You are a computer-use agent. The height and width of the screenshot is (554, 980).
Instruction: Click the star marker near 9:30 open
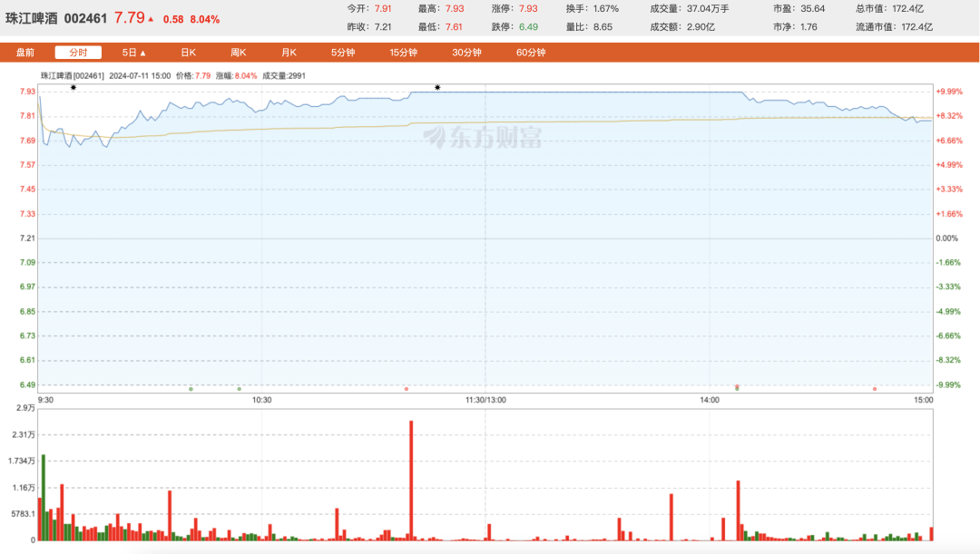tap(73, 88)
